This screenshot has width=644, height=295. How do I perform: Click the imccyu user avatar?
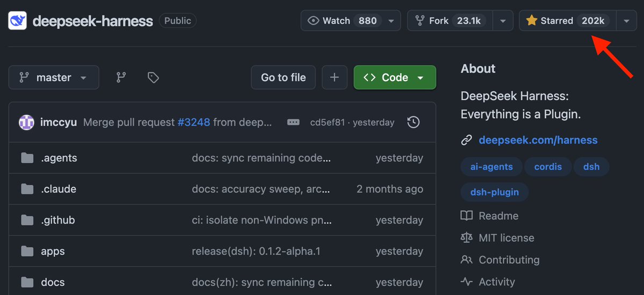[x=26, y=122]
